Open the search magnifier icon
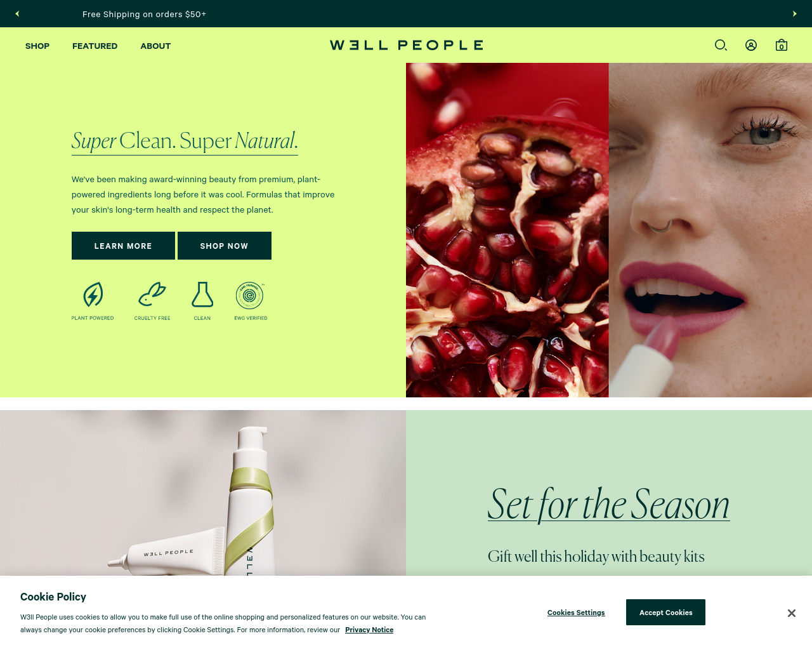 coord(721,45)
